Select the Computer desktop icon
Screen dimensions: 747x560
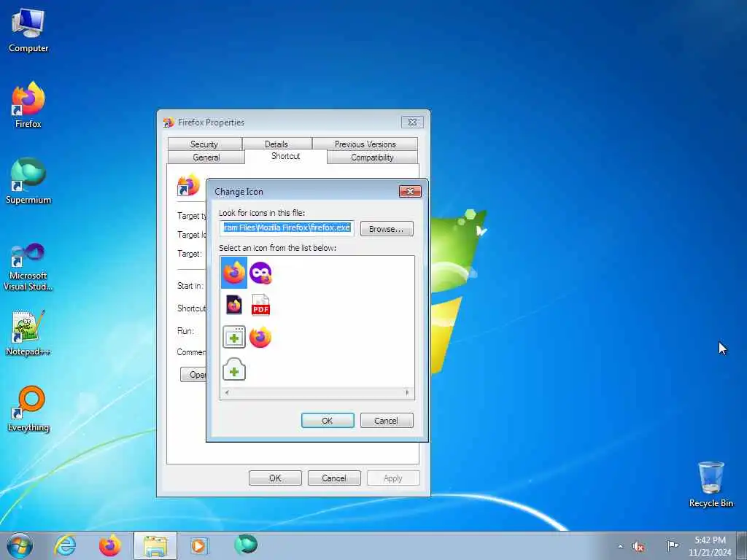click(x=28, y=30)
